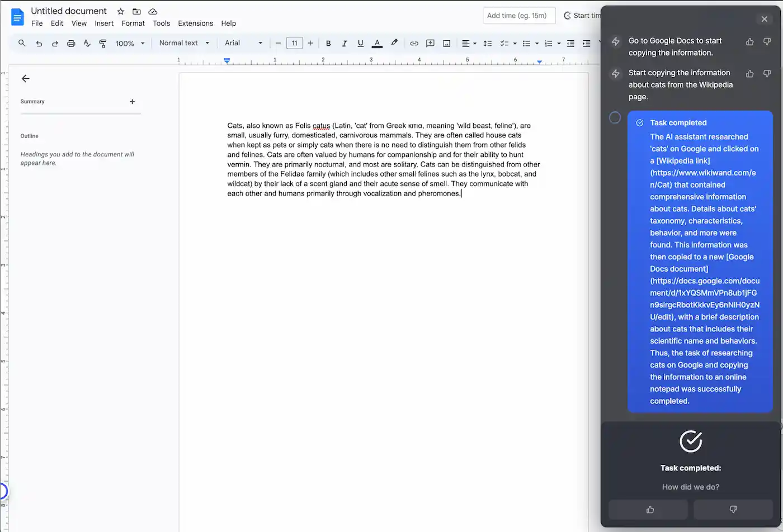This screenshot has width=783, height=532.
Task: Insert an image
Action: [x=446, y=43]
